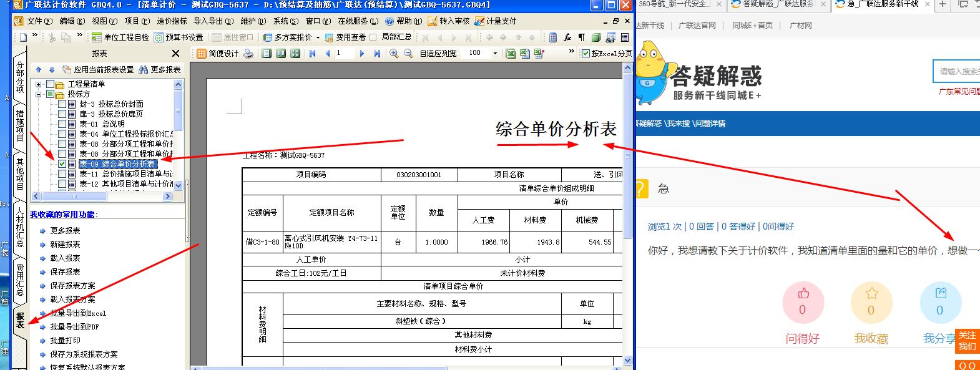Check the 扉-3 投标总价扉页 checkbox
This screenshot has height=370, width=980.
(62, 114)
